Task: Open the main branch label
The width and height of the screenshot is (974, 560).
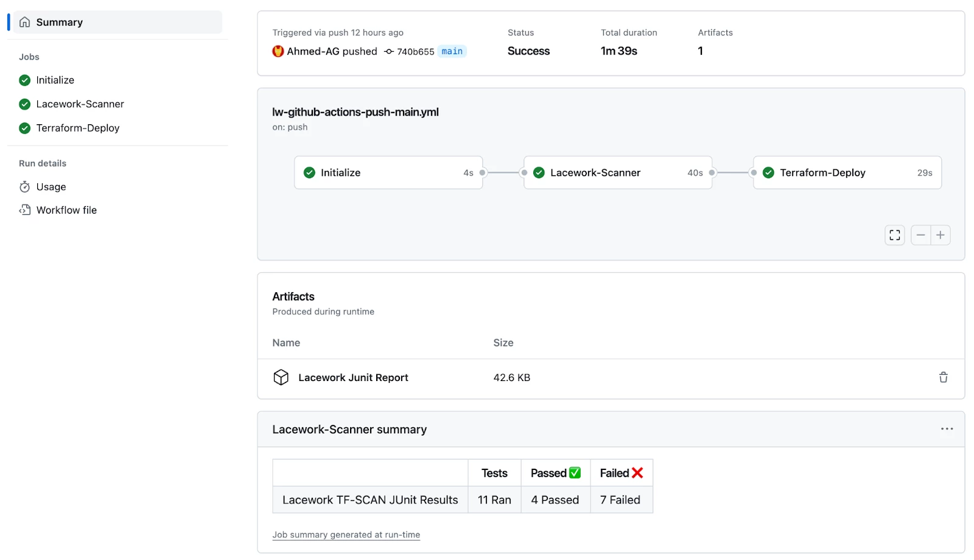Action: tap(452, 51)
